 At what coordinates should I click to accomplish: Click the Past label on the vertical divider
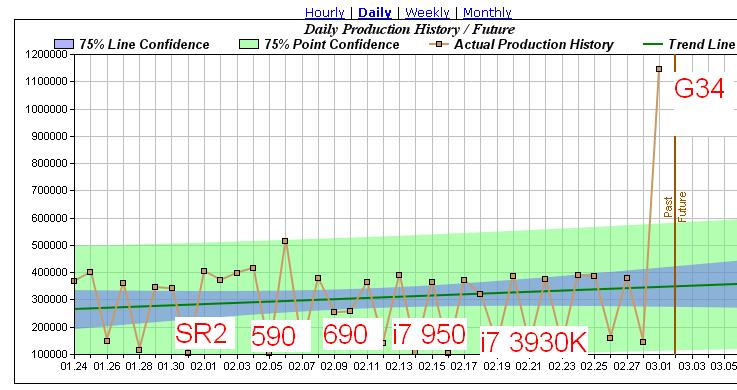(668, 207)
